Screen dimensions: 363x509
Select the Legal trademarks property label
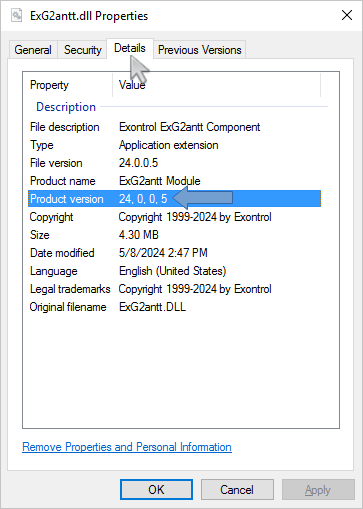click(x=70, y=289)
